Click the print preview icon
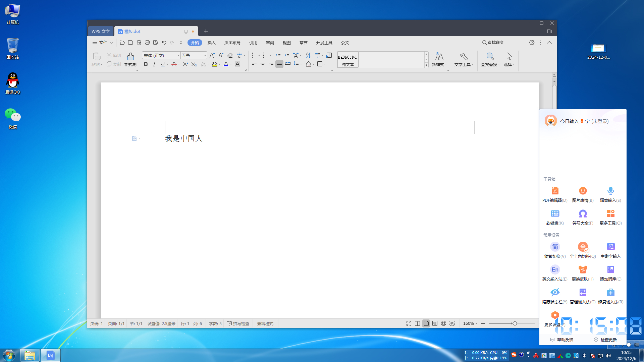Image resolution: width=644 pixels, height=362 pixels. click(x=156, y=43)
